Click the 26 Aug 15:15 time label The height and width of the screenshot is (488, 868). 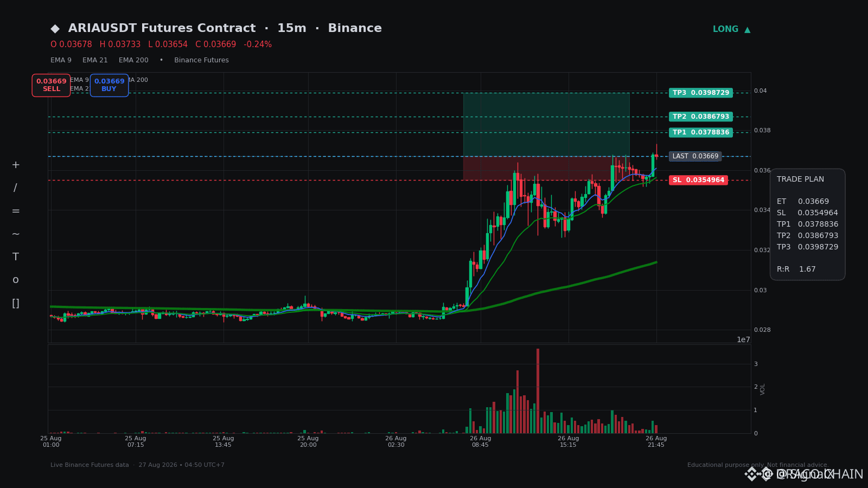click(569, 441)
